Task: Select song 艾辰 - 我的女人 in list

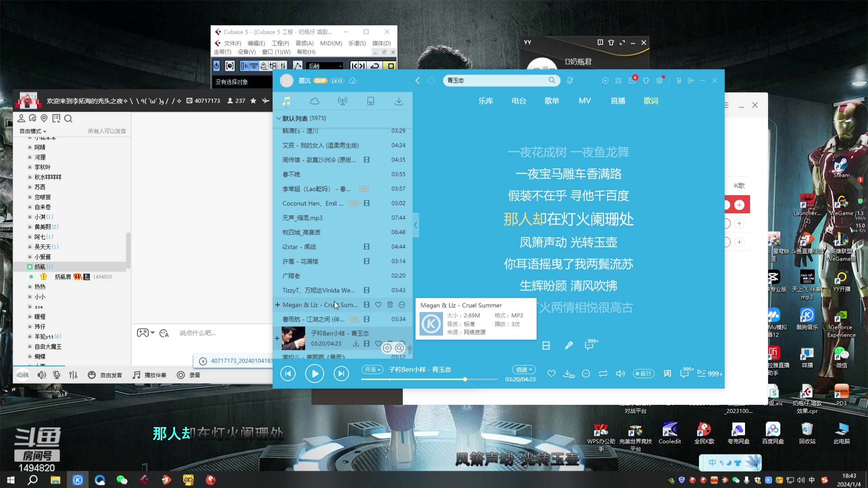Action: (x=344, y=145)
